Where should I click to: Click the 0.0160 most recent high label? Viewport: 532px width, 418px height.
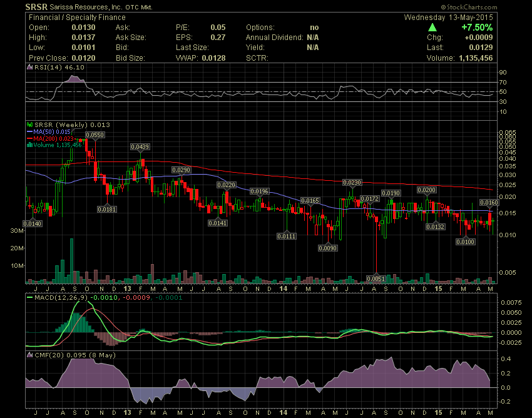[489, 203]
